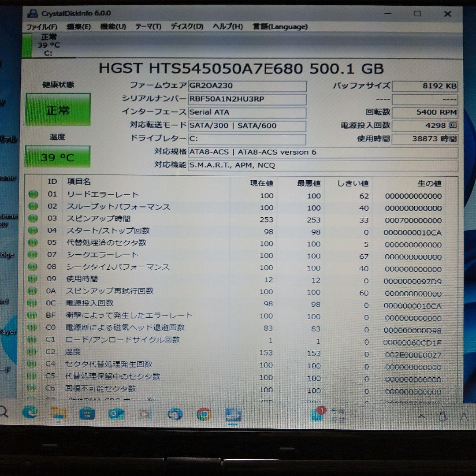This screenshot has height=476, width=476.
Task: Click the シリアルナンバー field showing RBF50A1N2HU3RP
Action: (247, 100)
